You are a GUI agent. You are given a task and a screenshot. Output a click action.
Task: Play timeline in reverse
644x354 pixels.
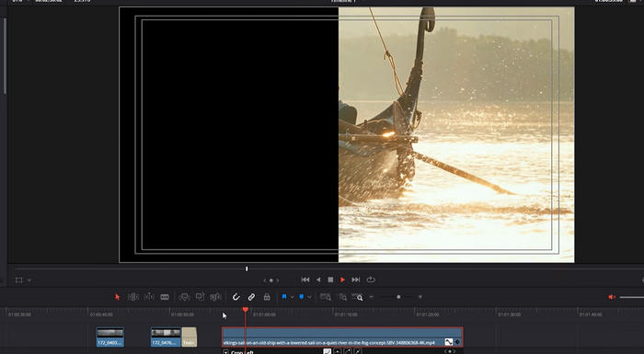click(318, 280)
